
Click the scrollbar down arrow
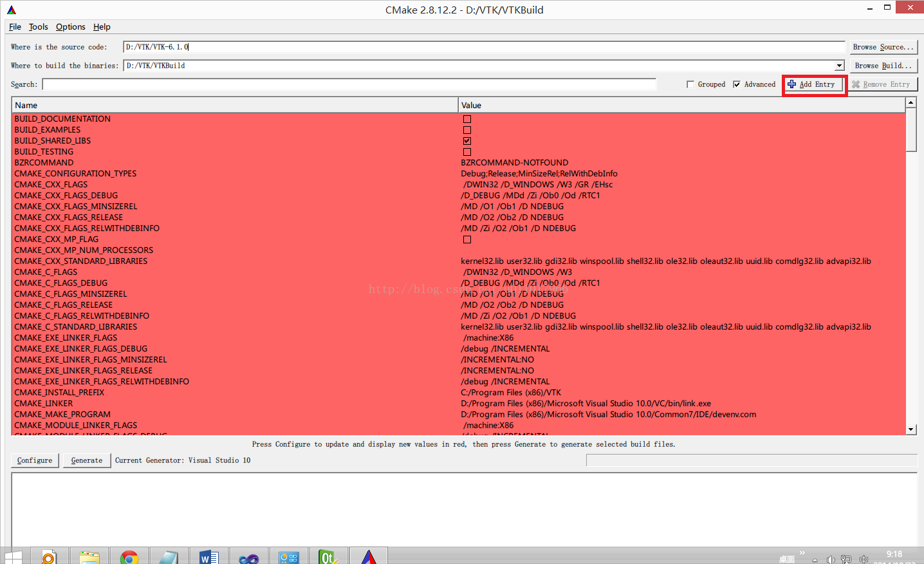[910, 429]
